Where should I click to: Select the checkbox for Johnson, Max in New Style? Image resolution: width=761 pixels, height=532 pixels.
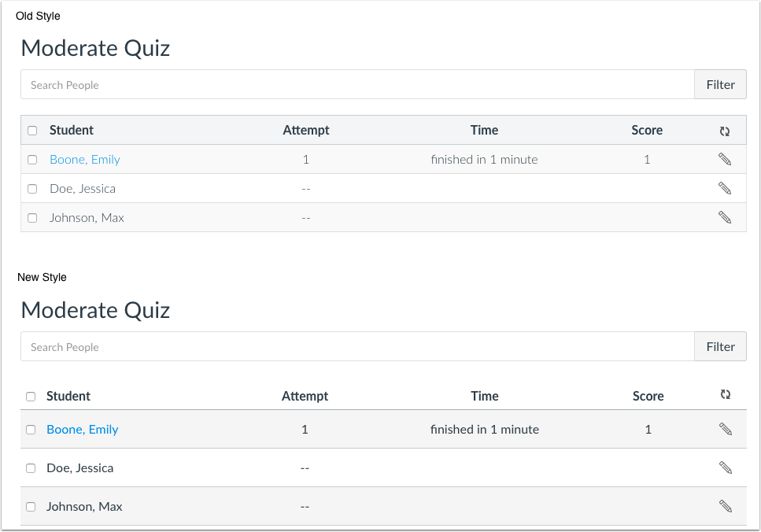31,506
